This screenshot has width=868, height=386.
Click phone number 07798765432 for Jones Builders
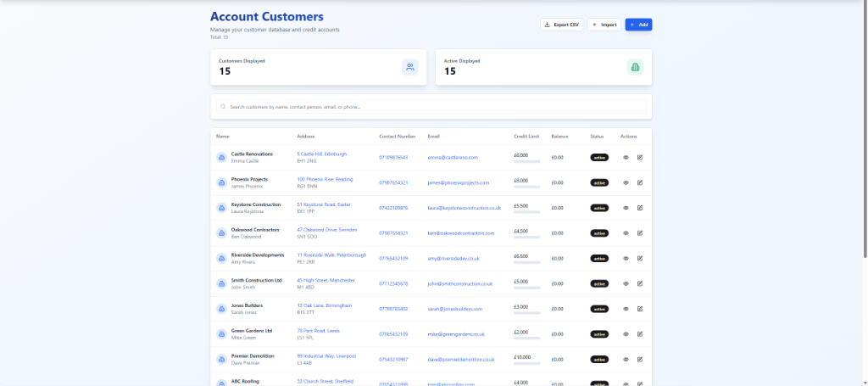(393, 309)
